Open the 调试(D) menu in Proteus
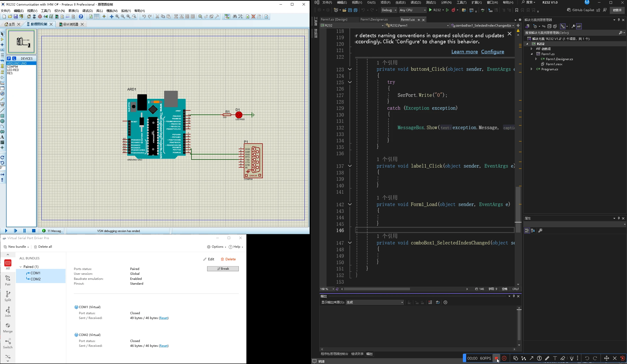627x364 pixels. pos(87,11)
